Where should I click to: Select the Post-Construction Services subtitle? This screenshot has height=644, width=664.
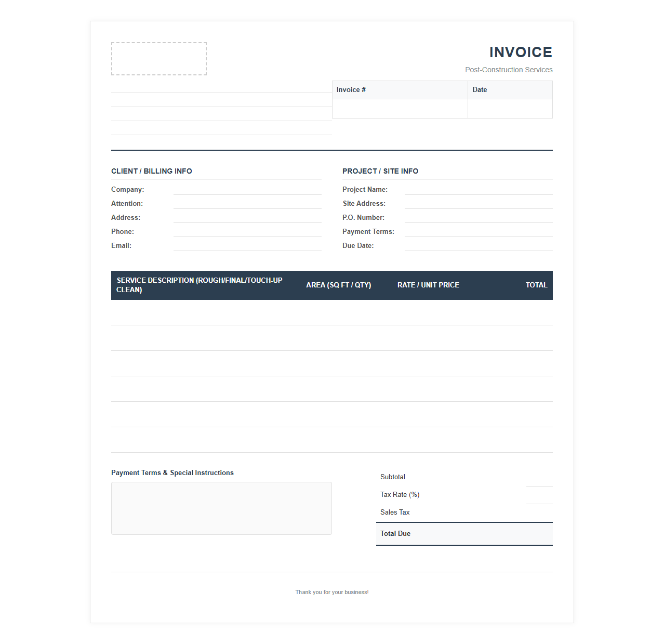tap(509, 70)
